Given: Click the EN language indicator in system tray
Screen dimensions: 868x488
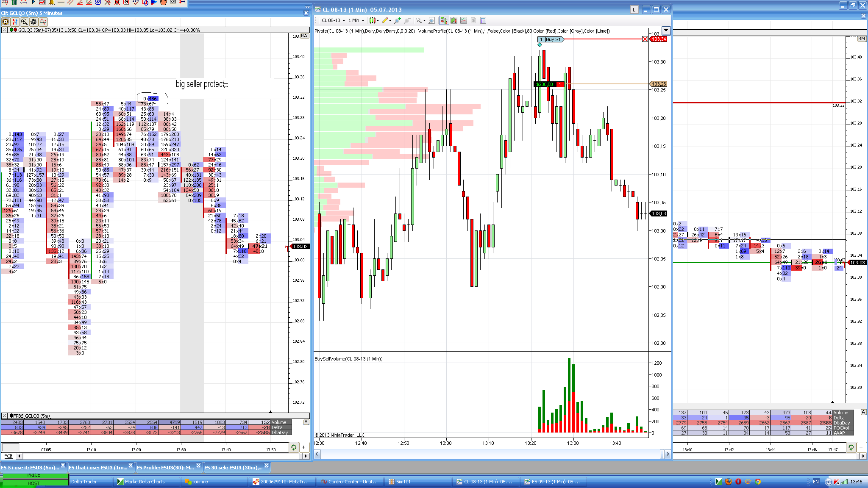Looking at the screenshot, I should 816,482.
